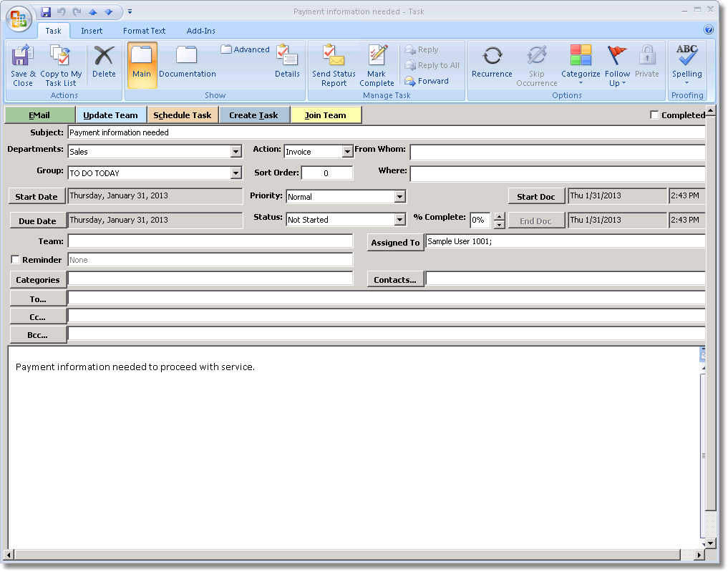Expand the Status dropdown
728x572 pixels.
tap(399, 220)
